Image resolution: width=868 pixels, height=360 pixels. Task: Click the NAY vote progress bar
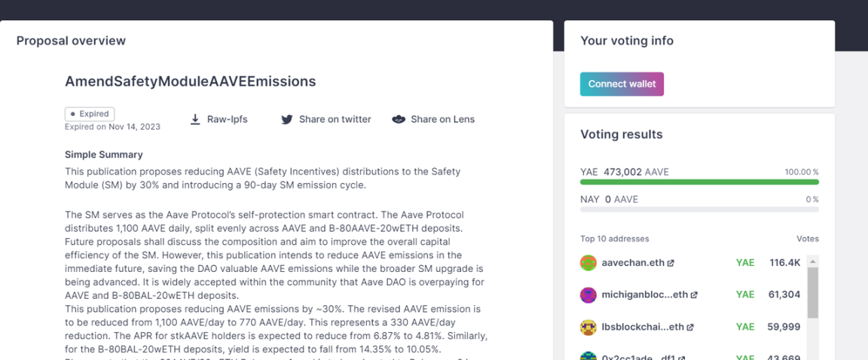tap(699, 209)
